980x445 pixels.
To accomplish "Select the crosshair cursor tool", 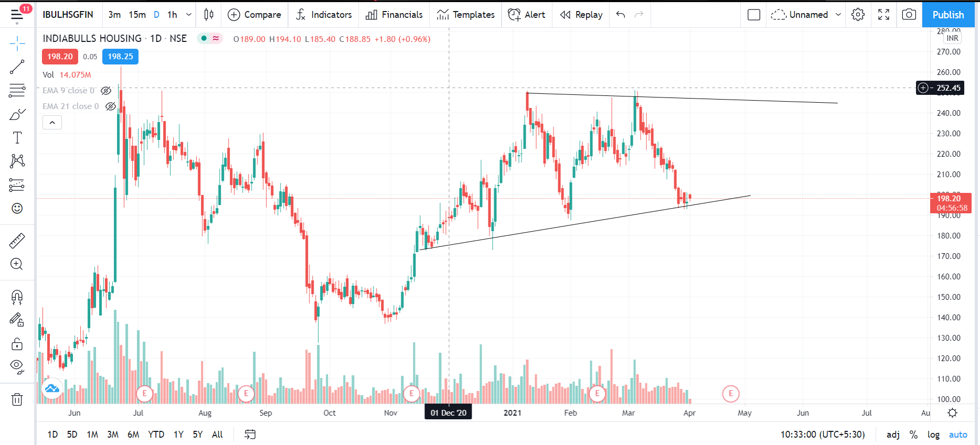I will (x=17, y=44).
